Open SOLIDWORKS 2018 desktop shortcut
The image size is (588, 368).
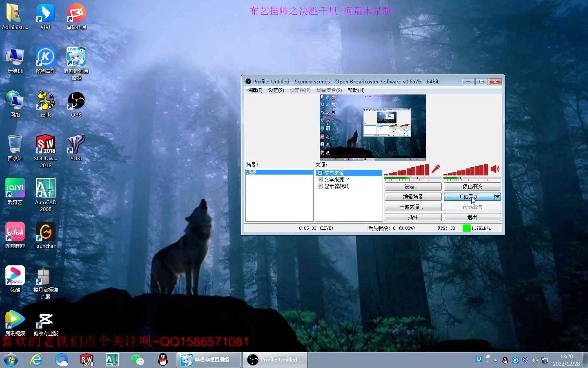click(x=46, y=152)
